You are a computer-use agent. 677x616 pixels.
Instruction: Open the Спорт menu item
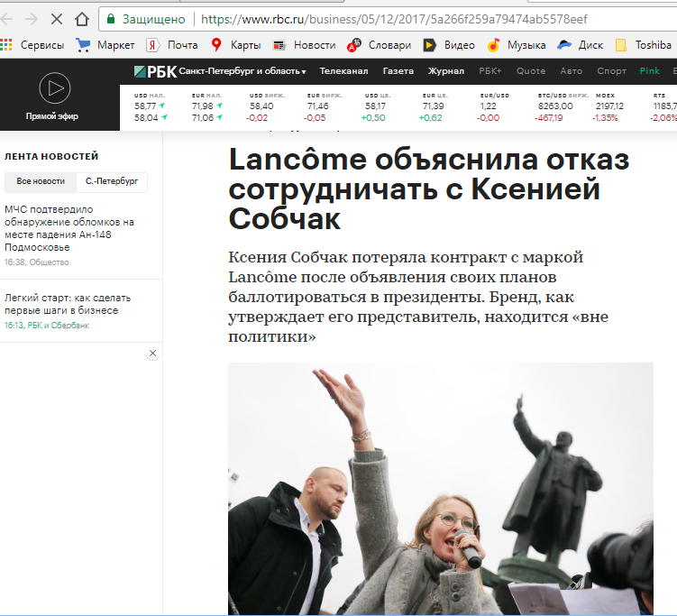(611, 71)
